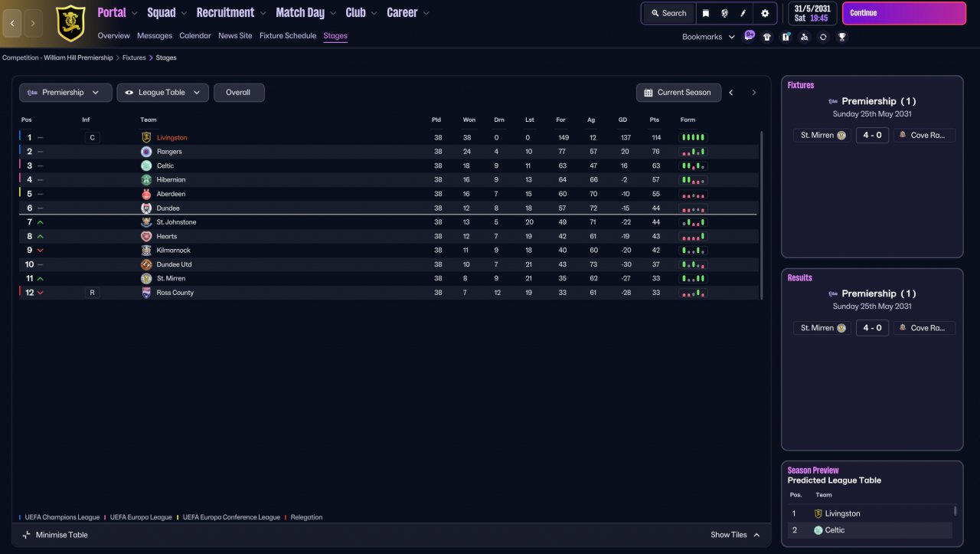Click the Predicted League Table scrollbar
The height and width of the screenshot is (554, 980).
point(955,511)
